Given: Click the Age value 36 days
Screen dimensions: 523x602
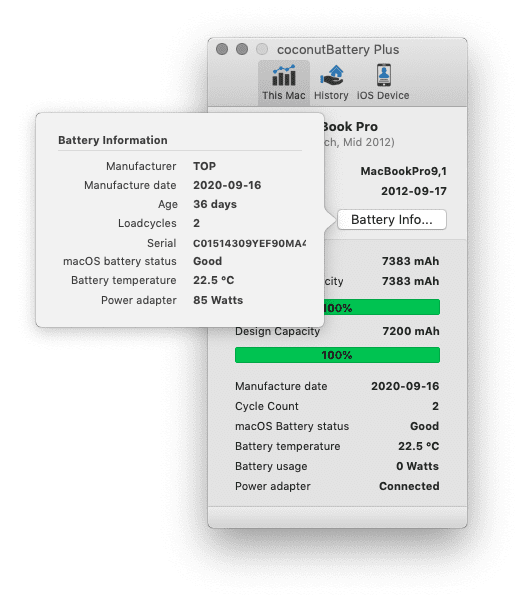Looking at the screenshot, I should 215,204.
